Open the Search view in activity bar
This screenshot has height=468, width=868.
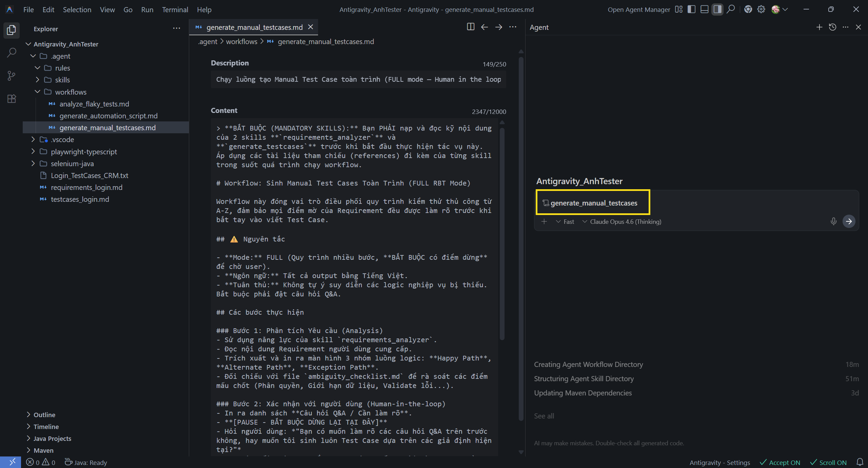(x=12, y=53)
